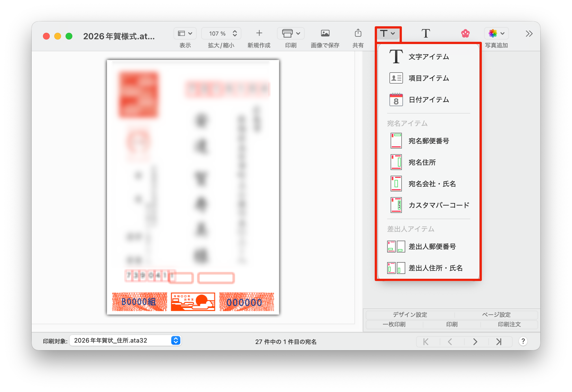Open the 表示 view dropdown
572x392 pixels.
click(x=185, y=34)
